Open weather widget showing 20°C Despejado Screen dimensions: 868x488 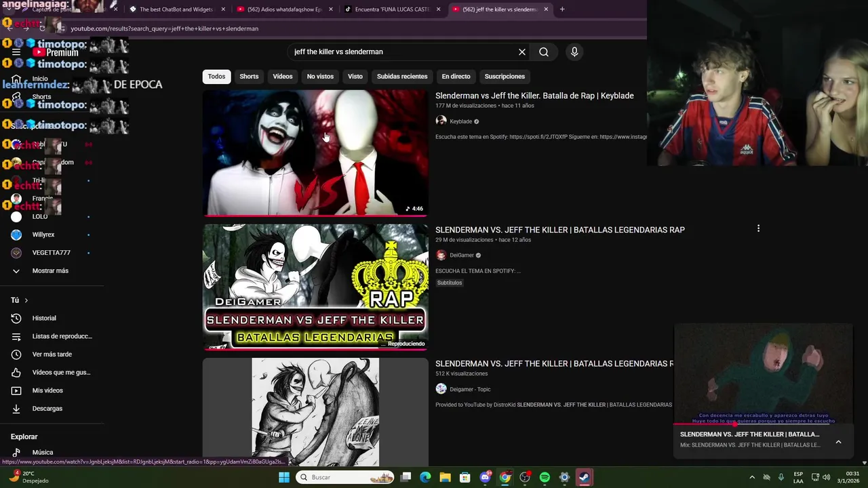(27, 477)
